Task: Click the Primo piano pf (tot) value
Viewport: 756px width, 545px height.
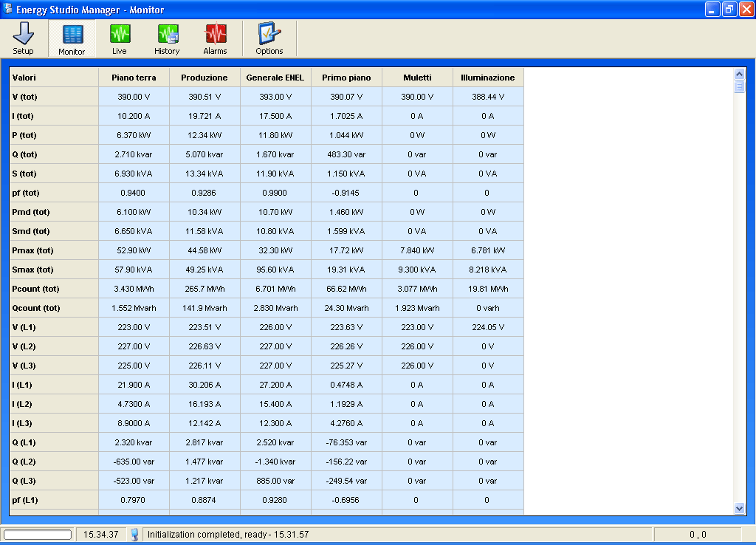Action: (346, 193)
